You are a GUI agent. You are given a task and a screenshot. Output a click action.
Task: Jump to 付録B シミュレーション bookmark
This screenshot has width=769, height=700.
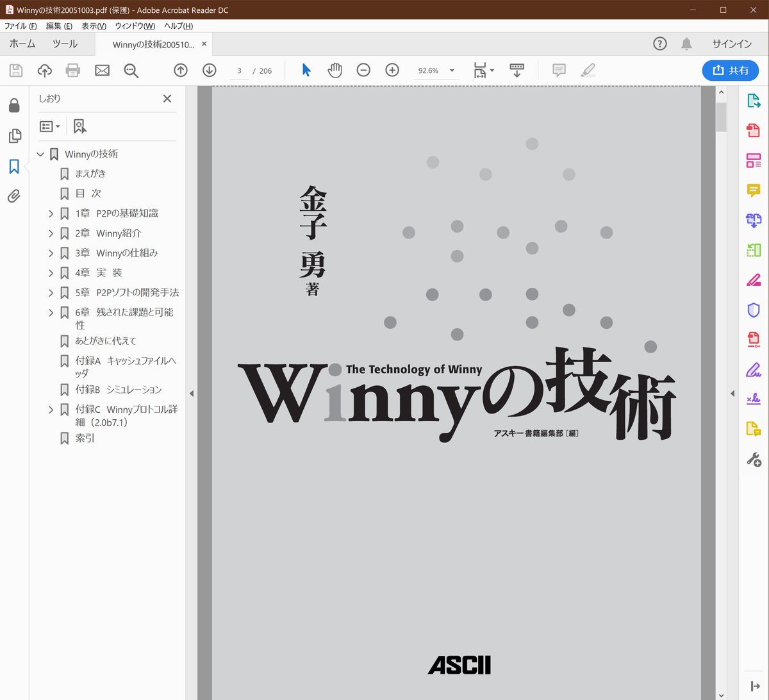point(119,390)
